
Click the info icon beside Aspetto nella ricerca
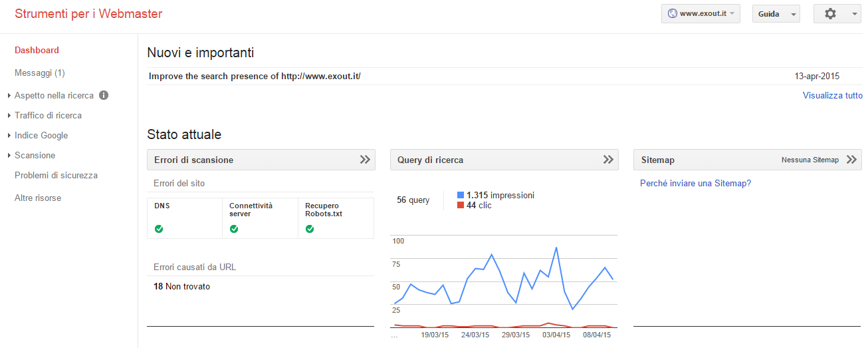pyautogui.click(x=104, y=95)
